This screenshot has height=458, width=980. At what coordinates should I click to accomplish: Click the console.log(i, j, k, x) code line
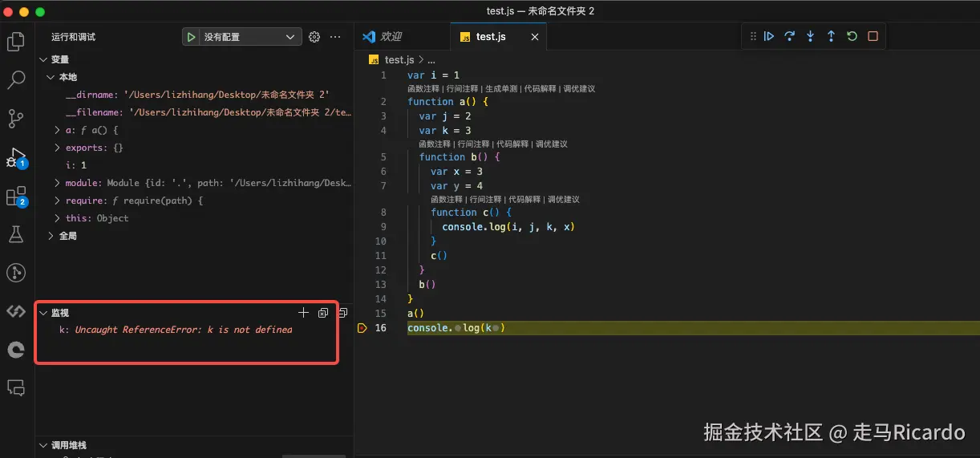click(508, 227)
